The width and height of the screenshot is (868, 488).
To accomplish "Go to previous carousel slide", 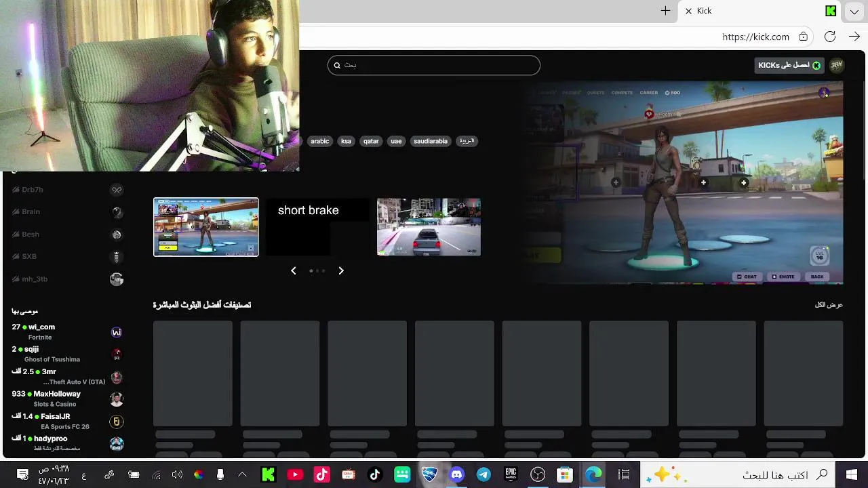I will coord(294,270).
